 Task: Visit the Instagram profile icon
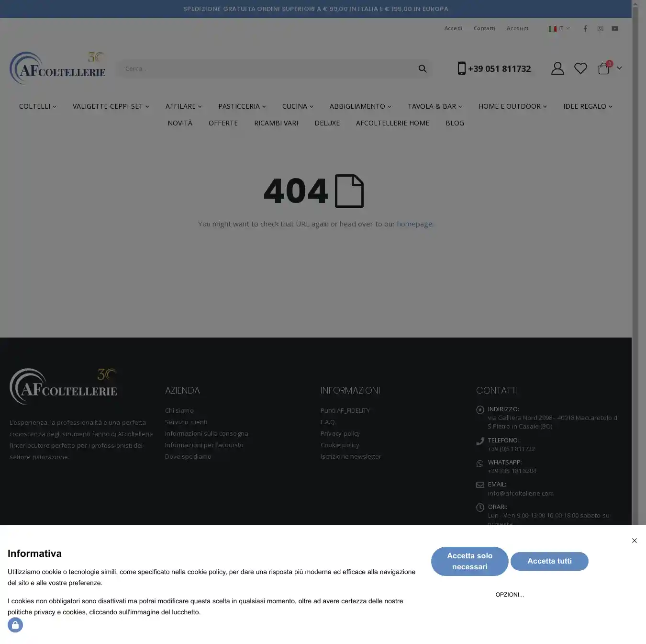click(600, 29)
